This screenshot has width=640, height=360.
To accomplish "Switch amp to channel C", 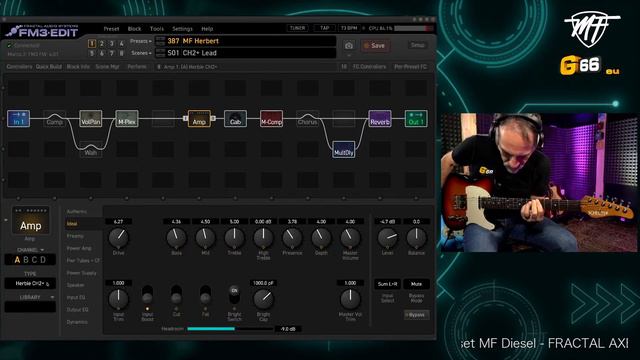I will 35,260.
